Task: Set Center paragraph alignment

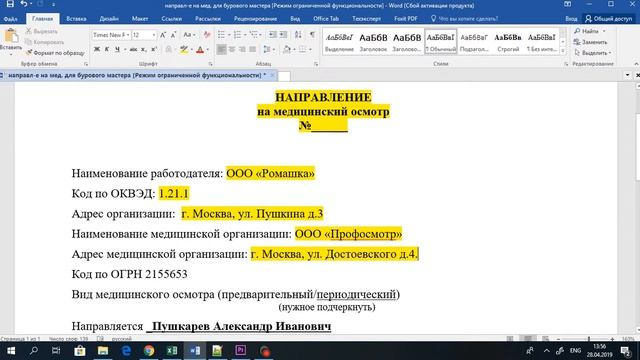Action: tap(232, 49)
